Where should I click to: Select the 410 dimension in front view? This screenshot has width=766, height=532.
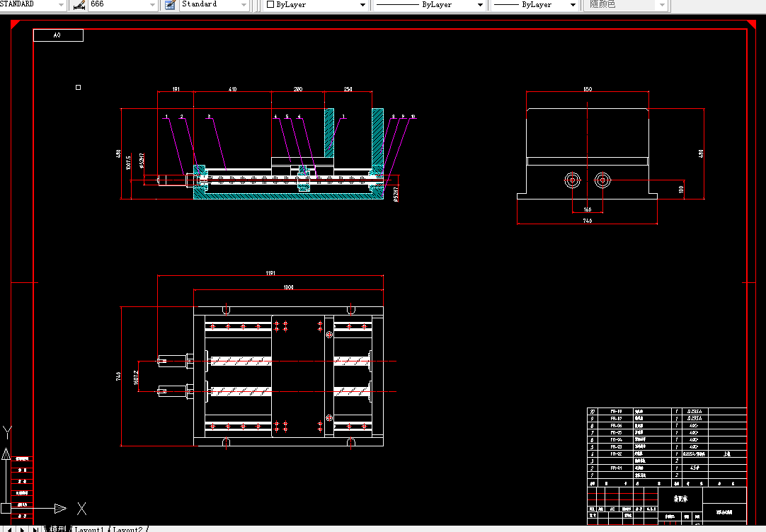(x=232, y=89)
